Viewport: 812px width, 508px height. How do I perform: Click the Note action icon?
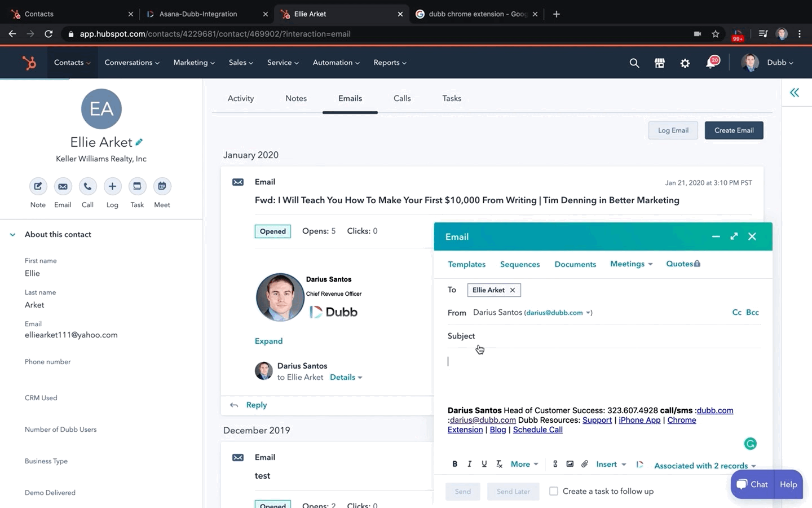click(38, 186)
